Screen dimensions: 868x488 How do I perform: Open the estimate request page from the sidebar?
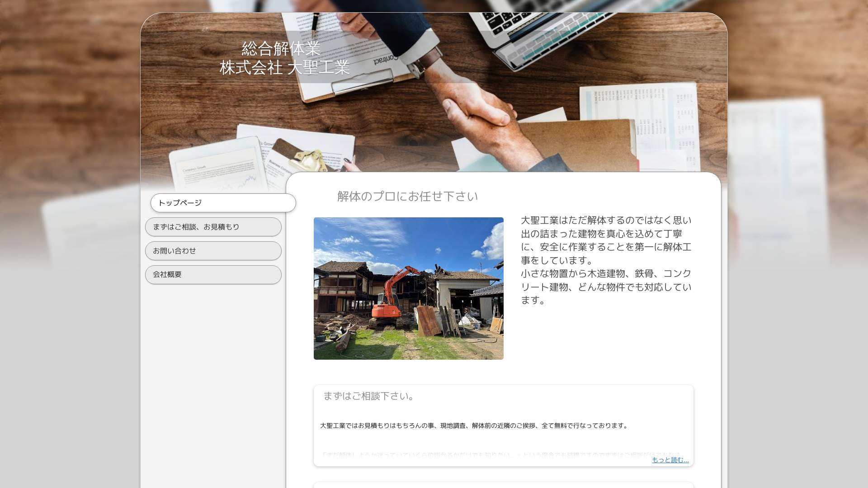click(x=213, y=227)
